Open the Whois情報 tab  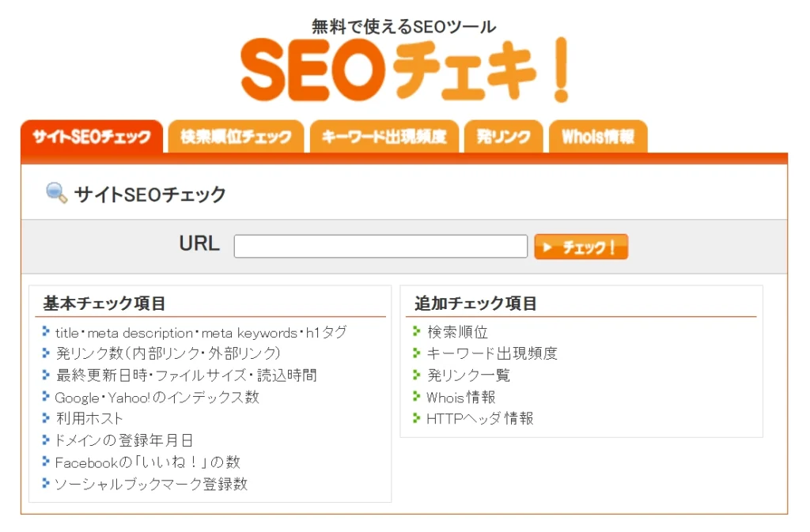(598, 135)
